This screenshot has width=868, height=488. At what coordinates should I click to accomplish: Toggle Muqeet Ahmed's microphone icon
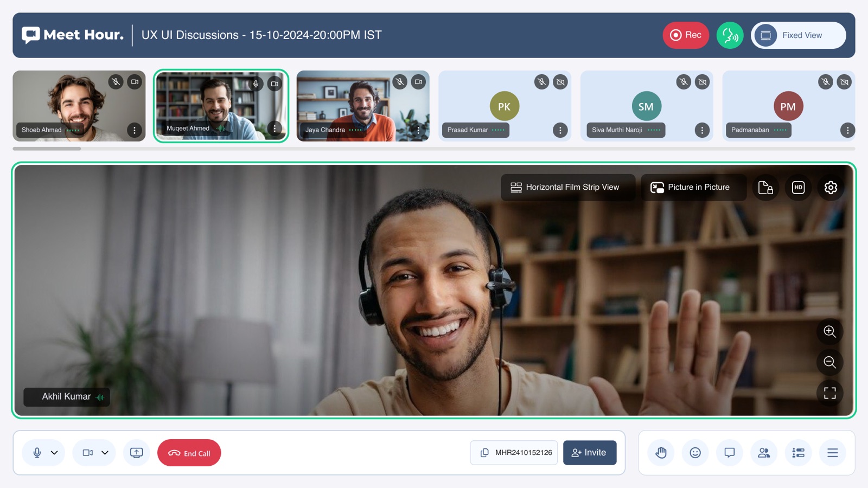[x=256, y=84]
